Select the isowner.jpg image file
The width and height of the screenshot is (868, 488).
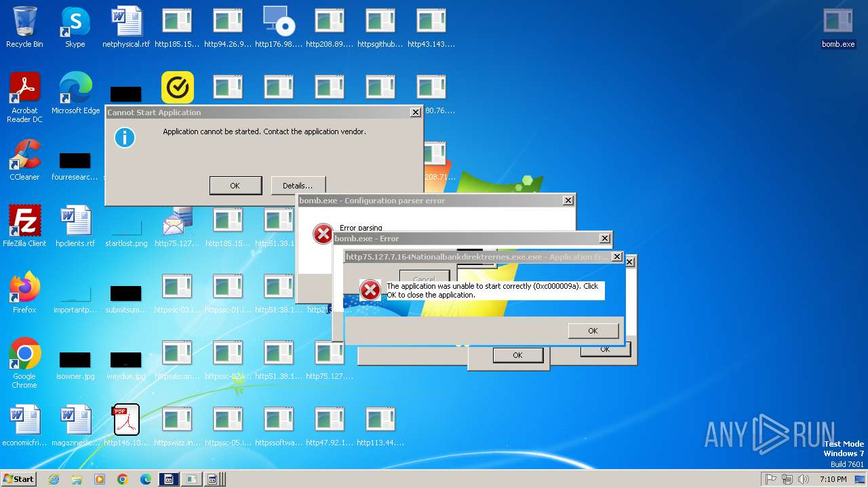click(x=75, y=366)
